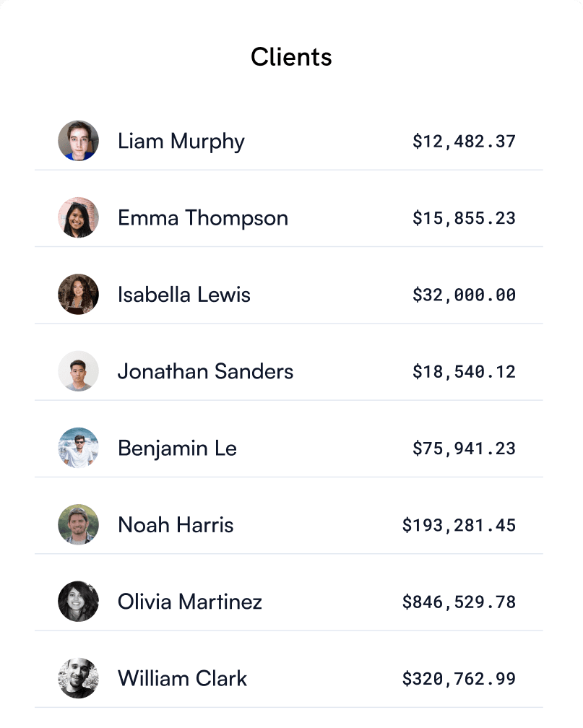Select the Jonathan Sanders name
Image resolution: width=583 pixels, height=728 pixels.
click(206, 371)
